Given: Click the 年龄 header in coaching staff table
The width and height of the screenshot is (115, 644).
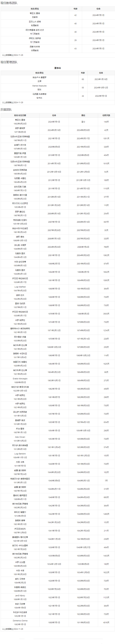Looking at the screenshot, I should pos(75,9).
